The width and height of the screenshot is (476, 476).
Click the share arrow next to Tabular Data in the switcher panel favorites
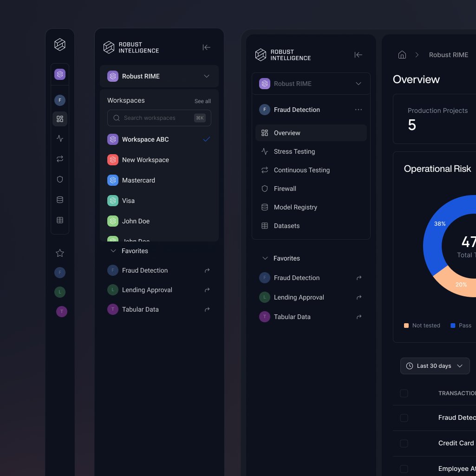(x=207, y=309)
